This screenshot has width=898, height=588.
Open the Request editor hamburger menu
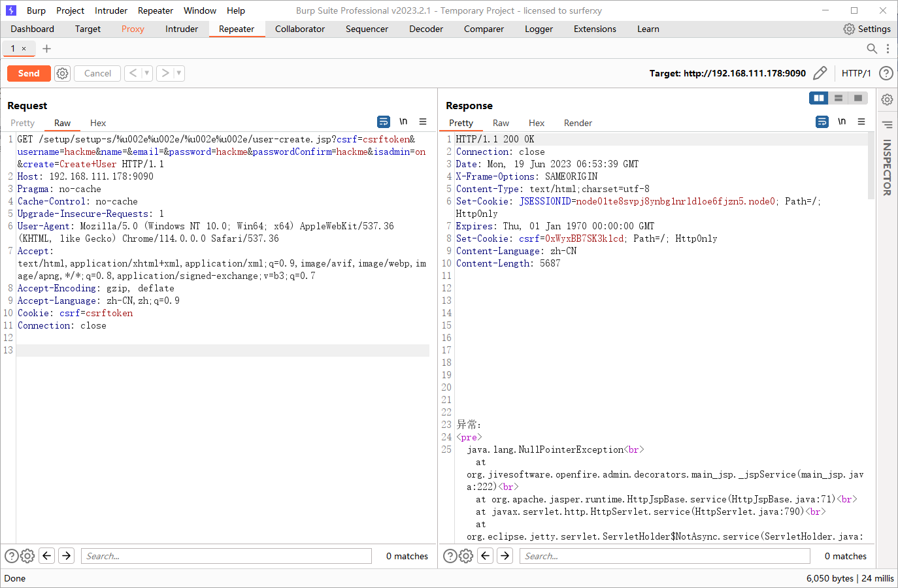423,122
